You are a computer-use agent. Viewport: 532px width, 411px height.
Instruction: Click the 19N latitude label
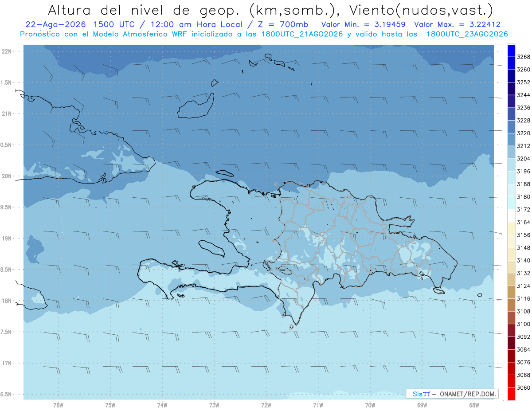[x=7, y=239]
